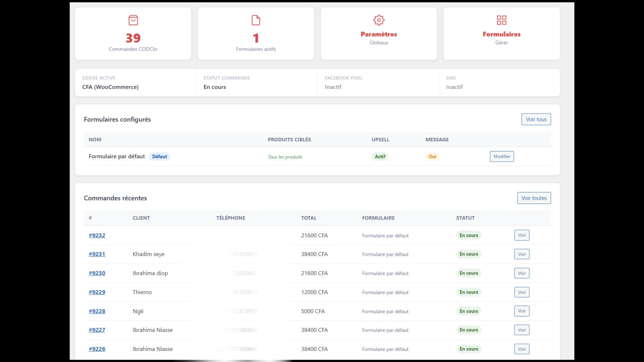The image size is (644, 362).
Task: Click Voir for Khadim seye's order
Action: pyautogui.click(x=522, y=254)
